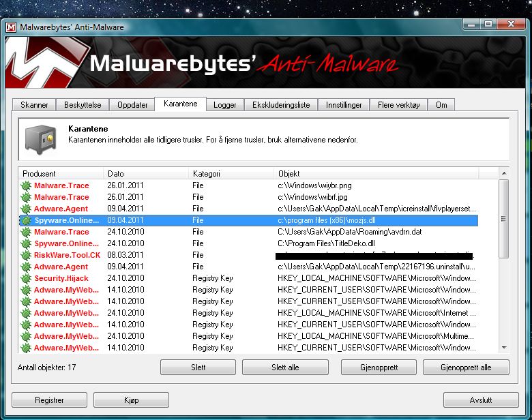Click the HKEY_LOCAL_MACHINE Internet registry path
The height and width of the screenshot is (420, 532).
click(376, 313)
